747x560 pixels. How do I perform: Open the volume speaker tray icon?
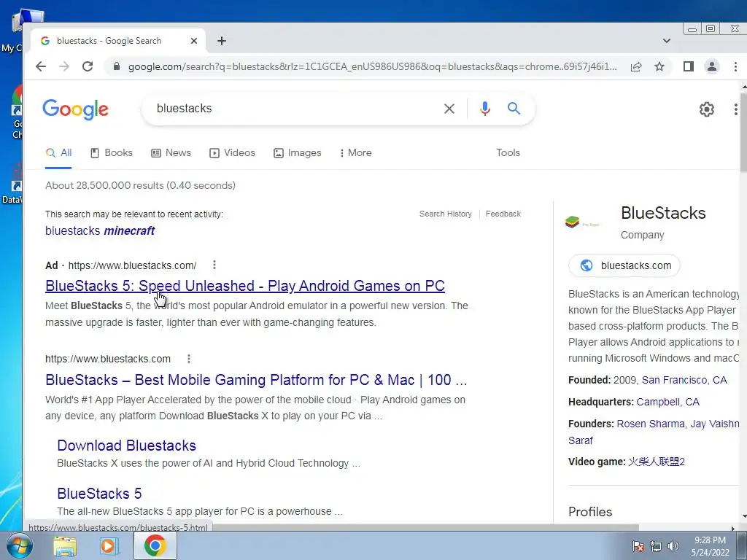(x=673, y=546)
